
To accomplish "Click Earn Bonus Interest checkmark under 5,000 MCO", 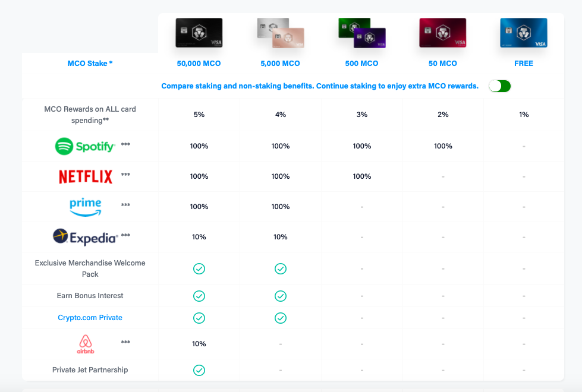I will 281,296.
